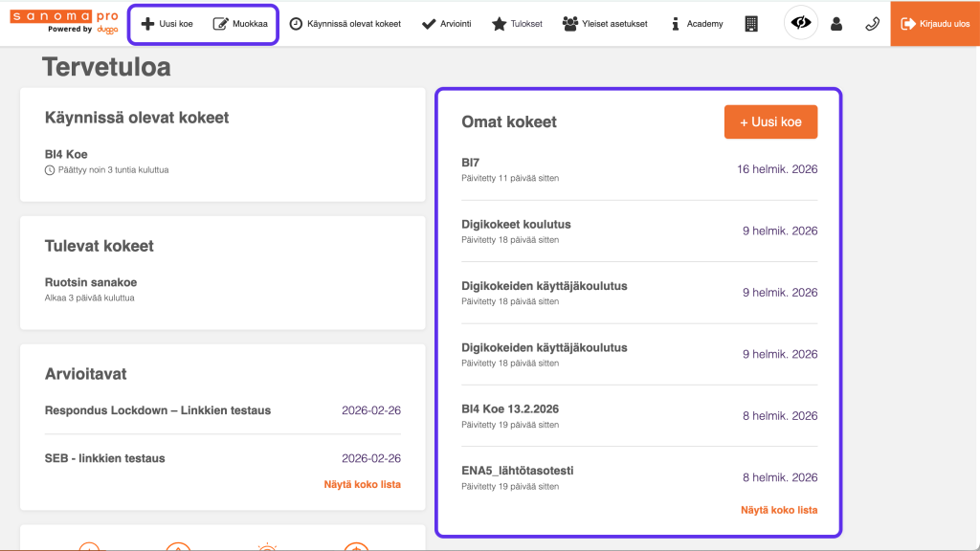Click Näytä koko lista under Arvioitavat

click(x=362, y=485)
